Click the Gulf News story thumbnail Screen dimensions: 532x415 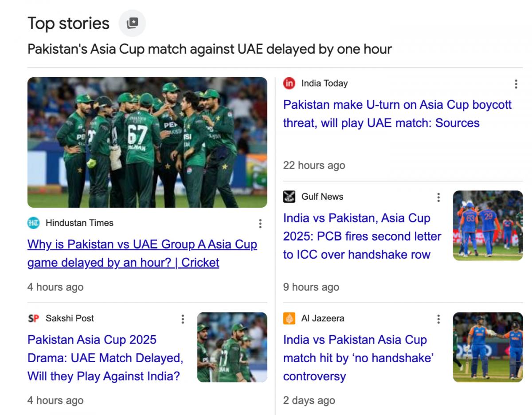488,225
